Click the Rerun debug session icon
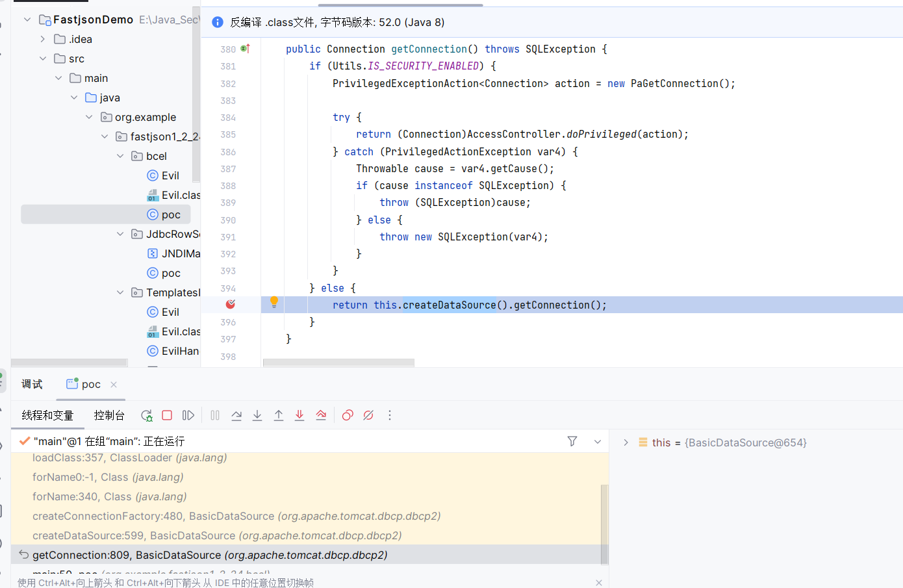Screen dimensions: 903x588 (x=147, y=415)
